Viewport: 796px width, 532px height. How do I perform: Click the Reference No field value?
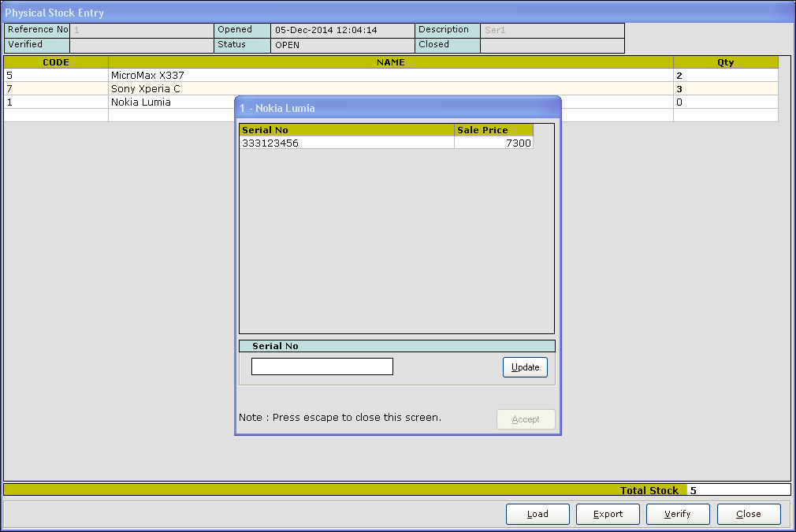click(x=142, y=30)
